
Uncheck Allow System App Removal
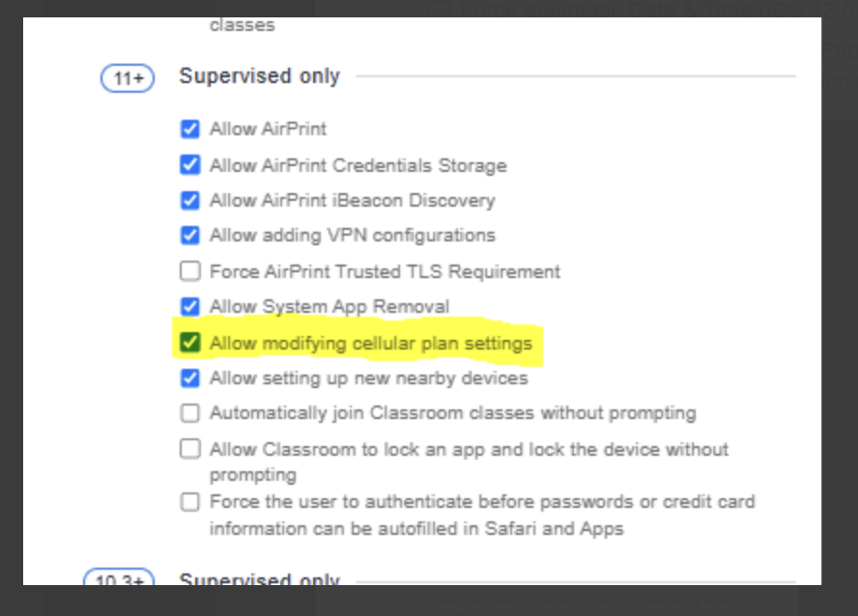coord(189,307)
